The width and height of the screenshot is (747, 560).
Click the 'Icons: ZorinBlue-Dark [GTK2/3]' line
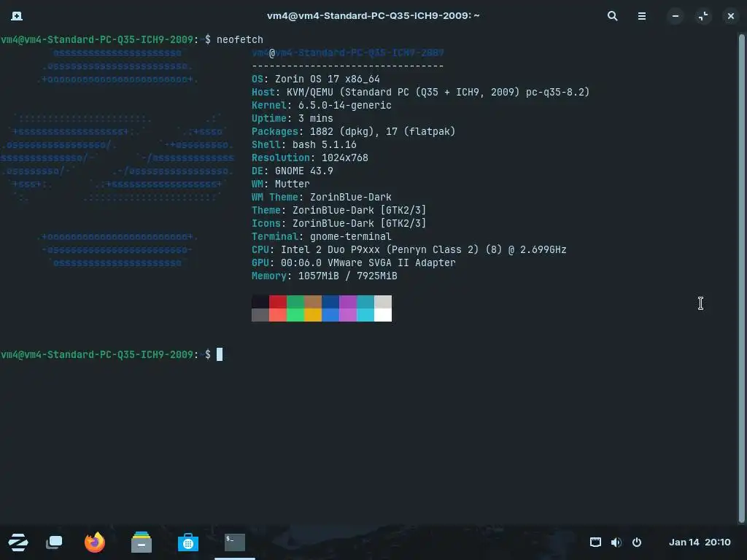[x=338, y=223]
